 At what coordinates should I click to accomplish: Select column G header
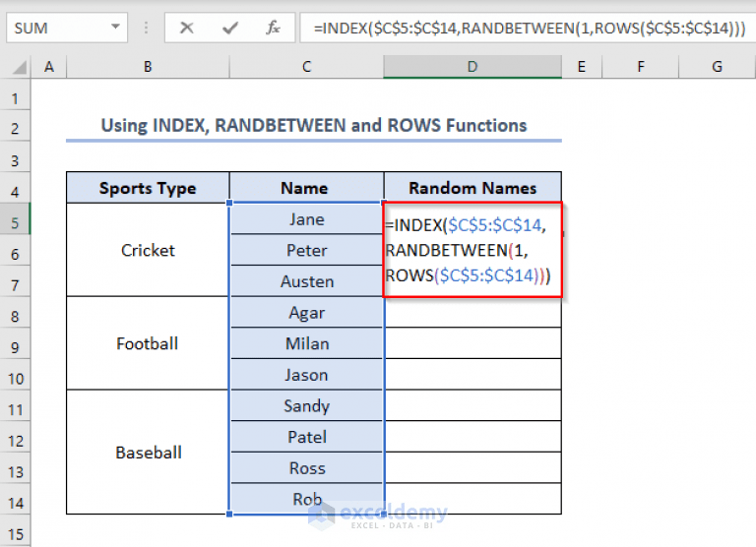pyautogui.click(x=717, y=67)
